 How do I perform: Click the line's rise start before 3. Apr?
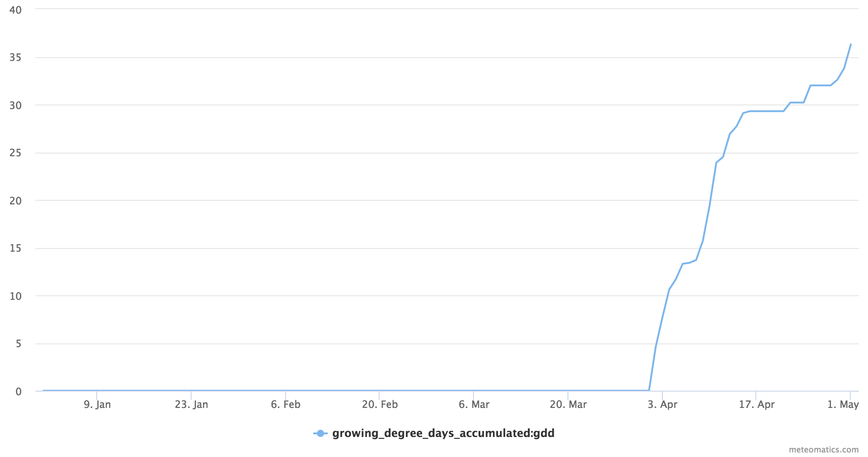(649, 390)
